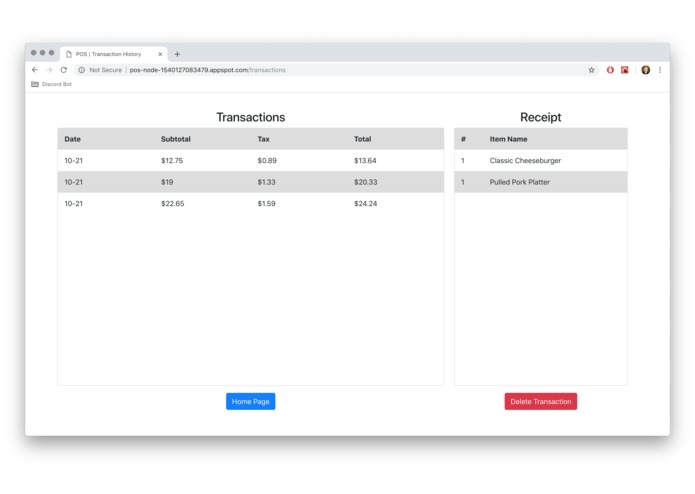This screenshot has width=695, height=494.
Task: Bookmark page with star icon
Action: pos(591,70)
